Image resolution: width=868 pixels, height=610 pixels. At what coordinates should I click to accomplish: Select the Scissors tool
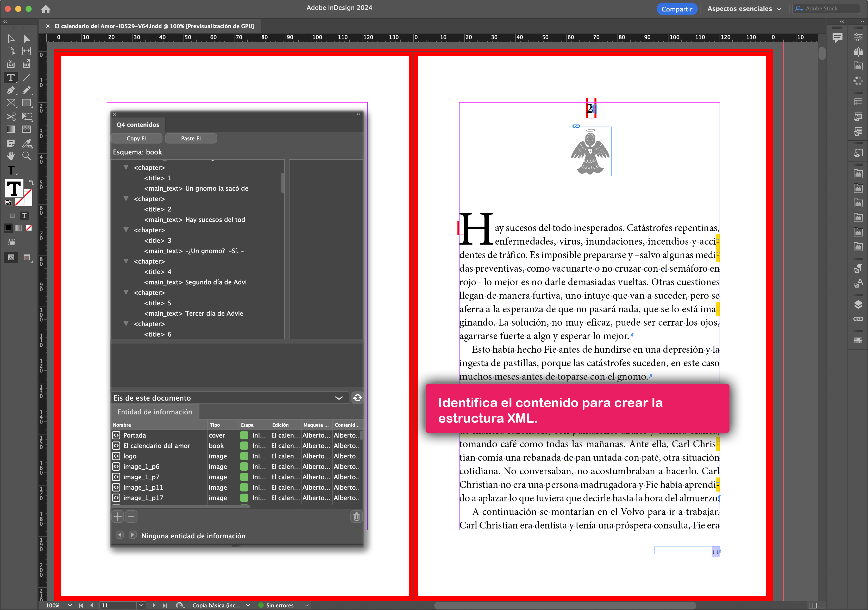(x=11, y=116)
